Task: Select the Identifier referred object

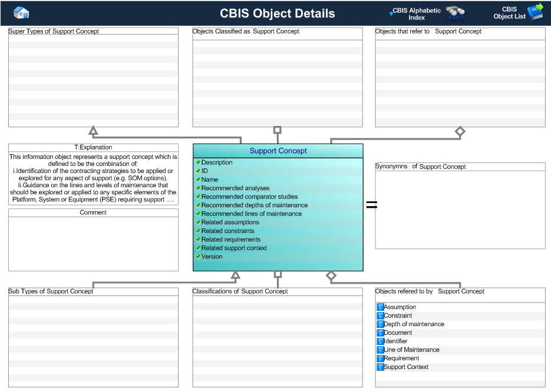Action: pos(395,341)
